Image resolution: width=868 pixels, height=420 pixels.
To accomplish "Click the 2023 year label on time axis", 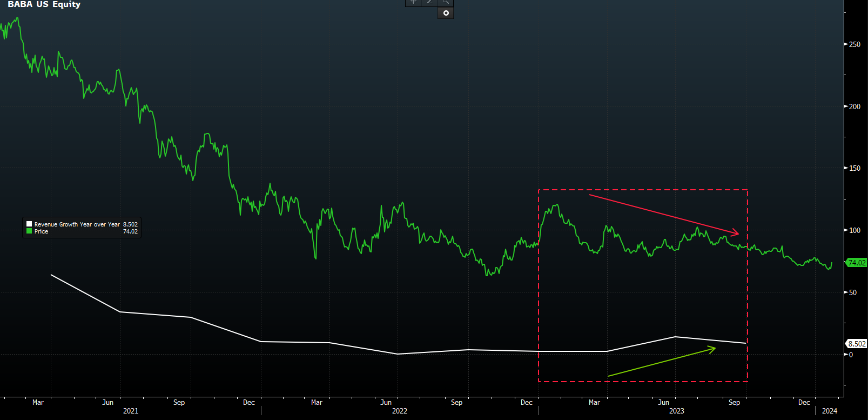I will point(677,411).
